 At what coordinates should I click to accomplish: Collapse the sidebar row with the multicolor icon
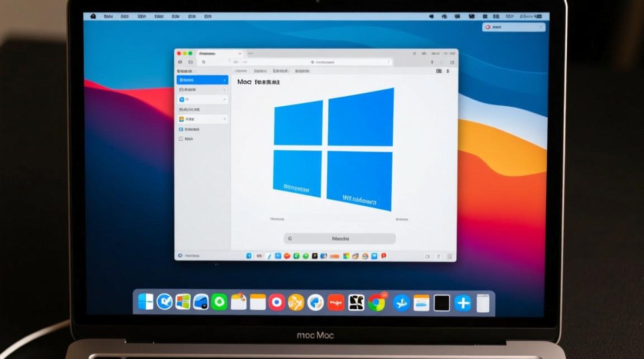(224, 119)
